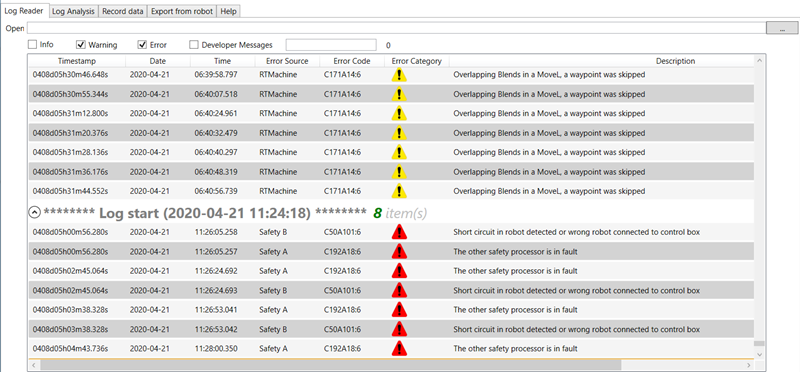The image size is (800, 372).
Task: Sort by the Error Code column header
Action: pyautogui.click(x=352, y=61)
